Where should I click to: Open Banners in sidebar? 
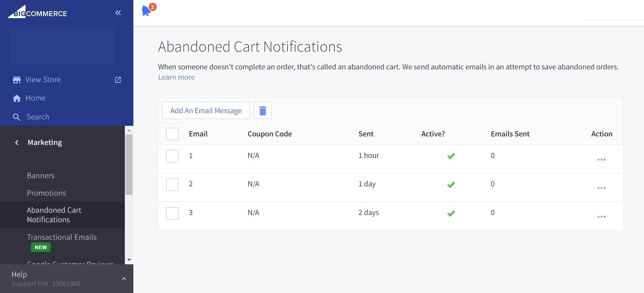pyautogui.click(x=41, y=176)
